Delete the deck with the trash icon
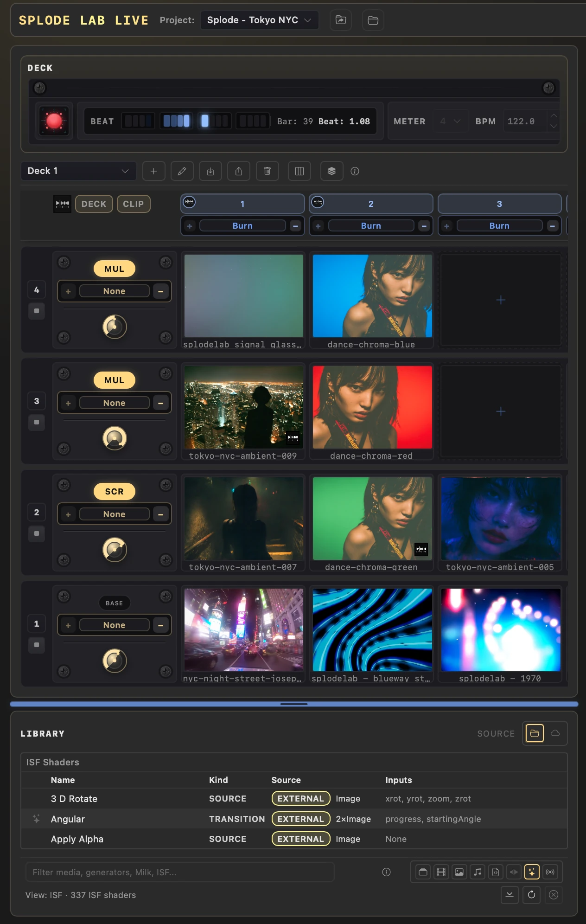The image size is (586, 924). [x=268, y=171]
